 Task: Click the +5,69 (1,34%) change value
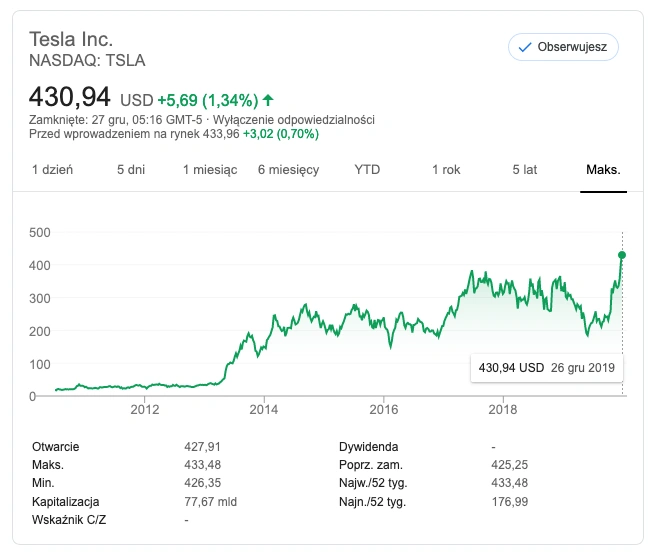click(x=208, y=100)
